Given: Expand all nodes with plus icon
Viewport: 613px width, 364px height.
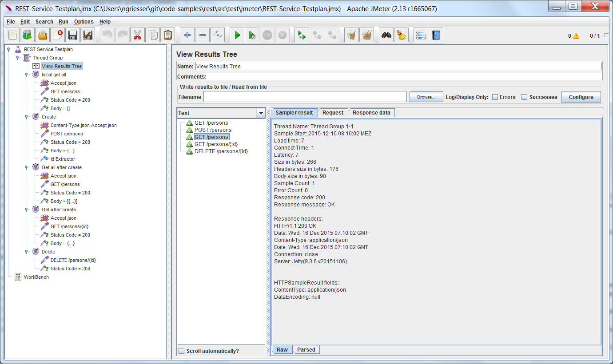Looking at the screenshot, I should [187, 35].
